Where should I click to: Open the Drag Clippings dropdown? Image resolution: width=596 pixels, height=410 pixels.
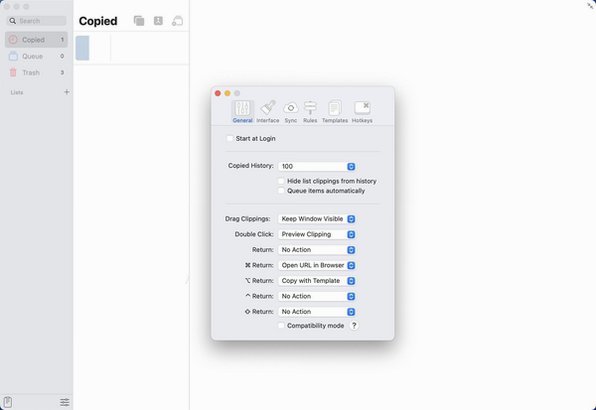click(317, 219)
